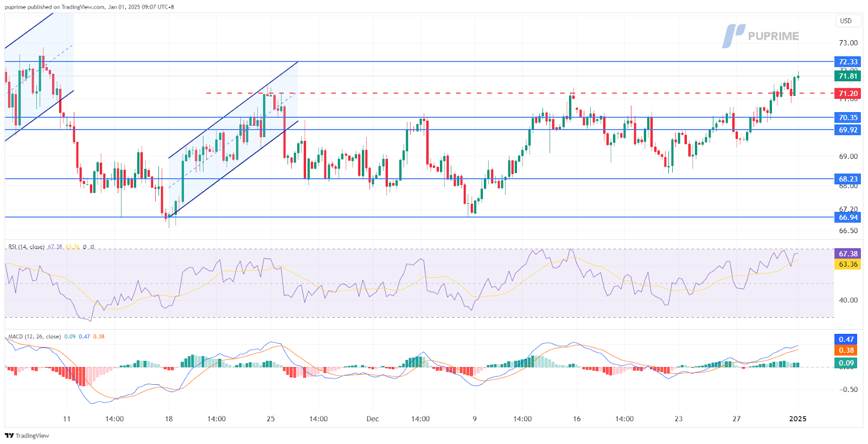Click the green 0.09 histogram label
The width and height of the screenshot is (868, 444).
pos(846,363)
